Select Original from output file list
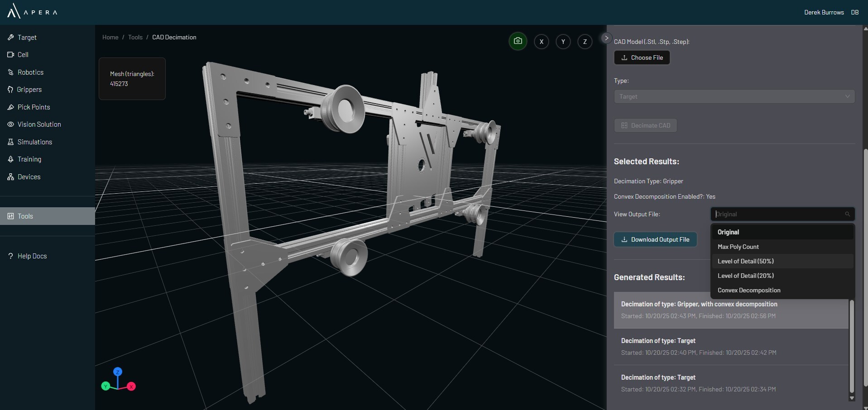Image resolution: width=868 pixels, height=410 pixels. pyautogui.click(x=782, y=232)
